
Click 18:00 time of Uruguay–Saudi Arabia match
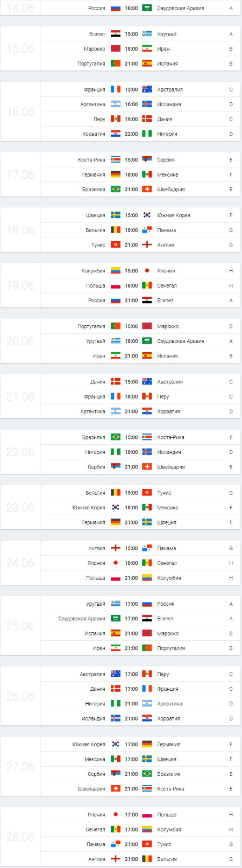click(131, 341)
